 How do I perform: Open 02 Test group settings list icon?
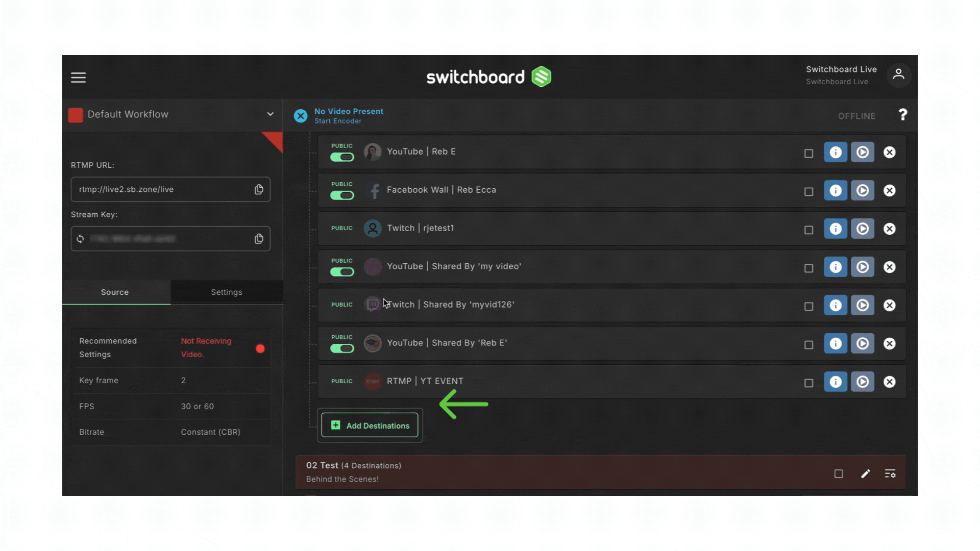(x=890, y=474)
